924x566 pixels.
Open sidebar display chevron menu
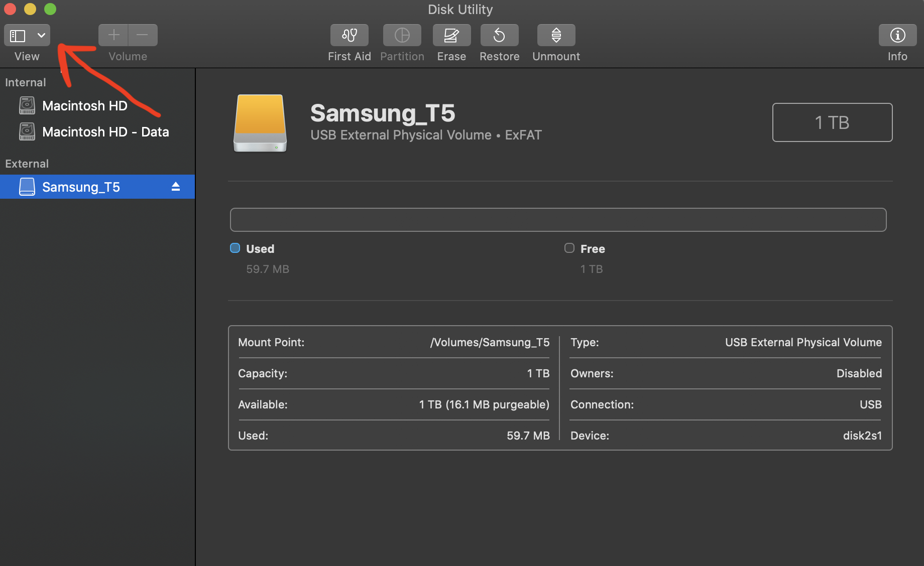(x=41, y=35)
